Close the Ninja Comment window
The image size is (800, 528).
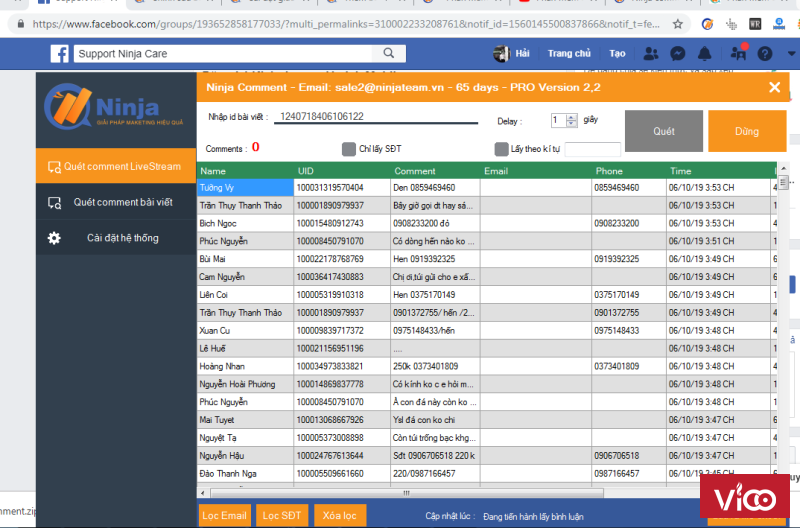774,87
